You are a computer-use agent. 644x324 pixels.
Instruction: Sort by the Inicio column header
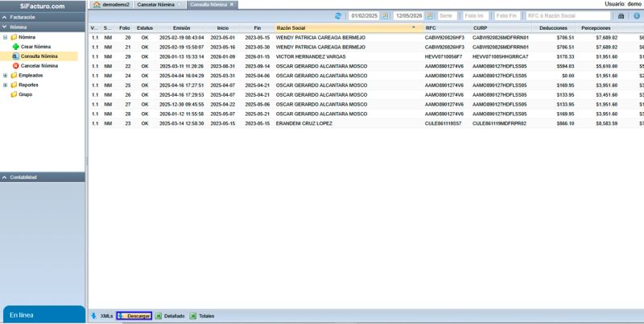[223, 28]
